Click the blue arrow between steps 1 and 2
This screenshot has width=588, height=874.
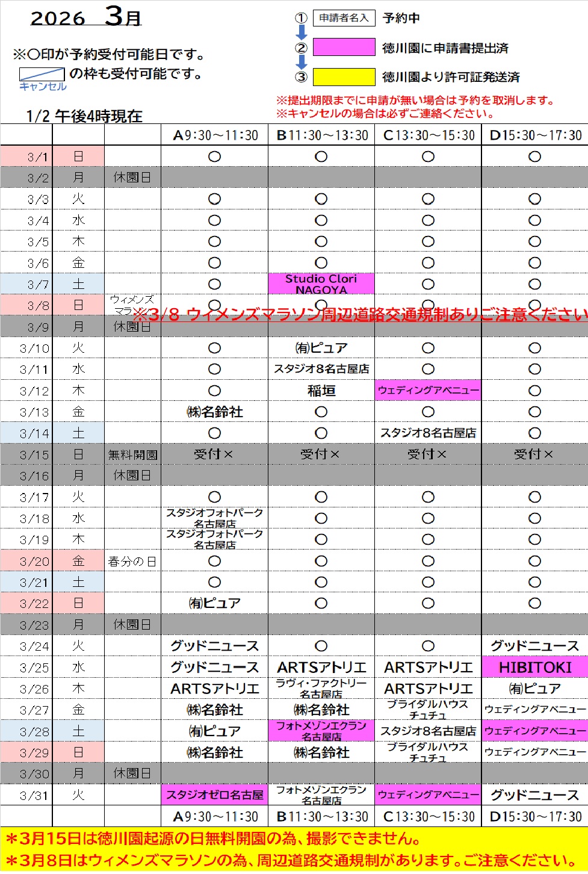pos(302,33)
